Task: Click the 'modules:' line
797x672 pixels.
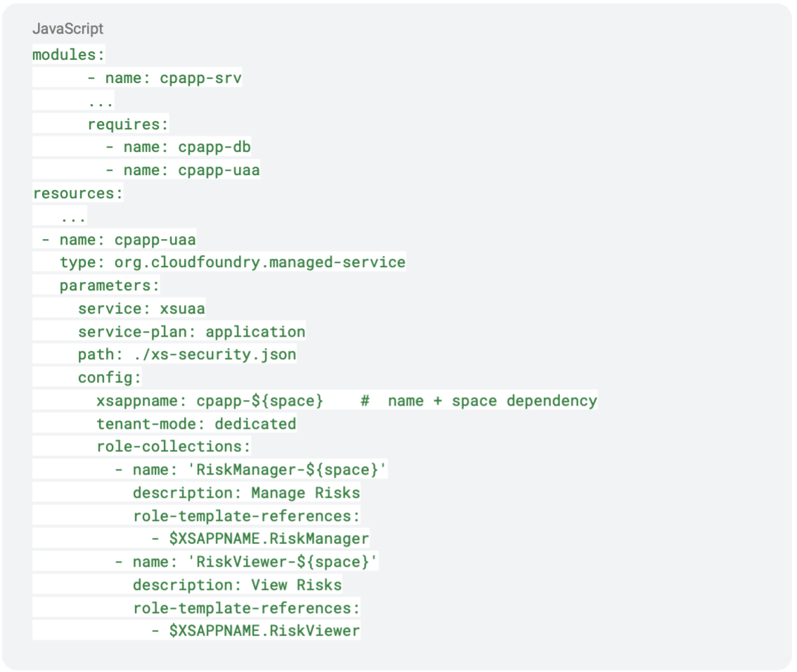Action: 69,54
